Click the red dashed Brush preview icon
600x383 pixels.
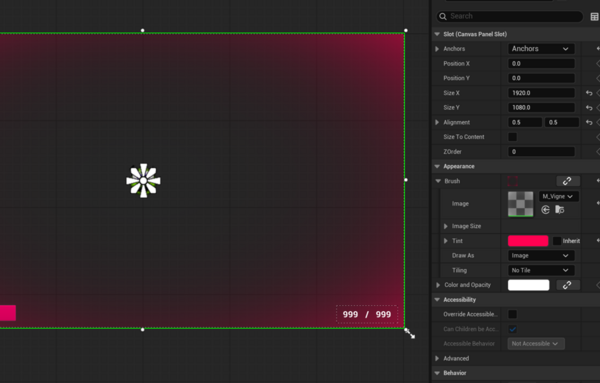coord(513,181)
